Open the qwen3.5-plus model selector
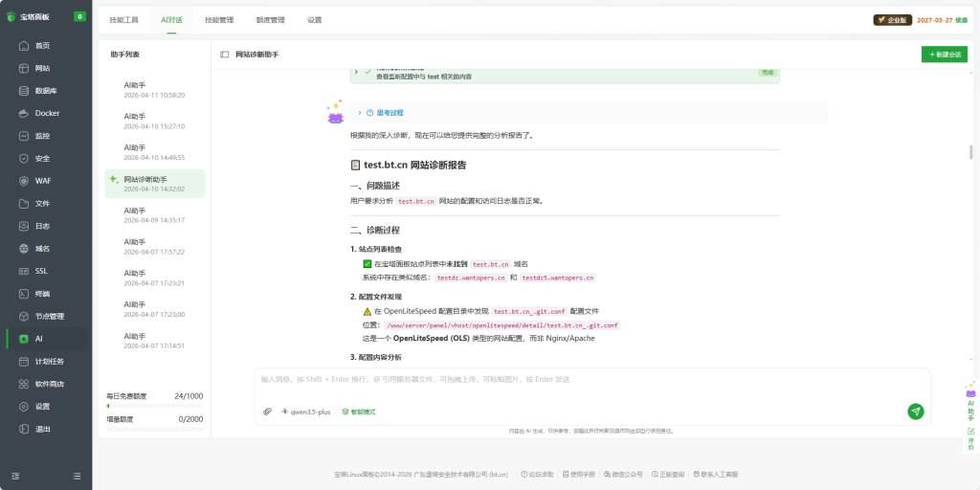This screenshot has height=490, width=980. pyautogui.click(x=305, y=412)
